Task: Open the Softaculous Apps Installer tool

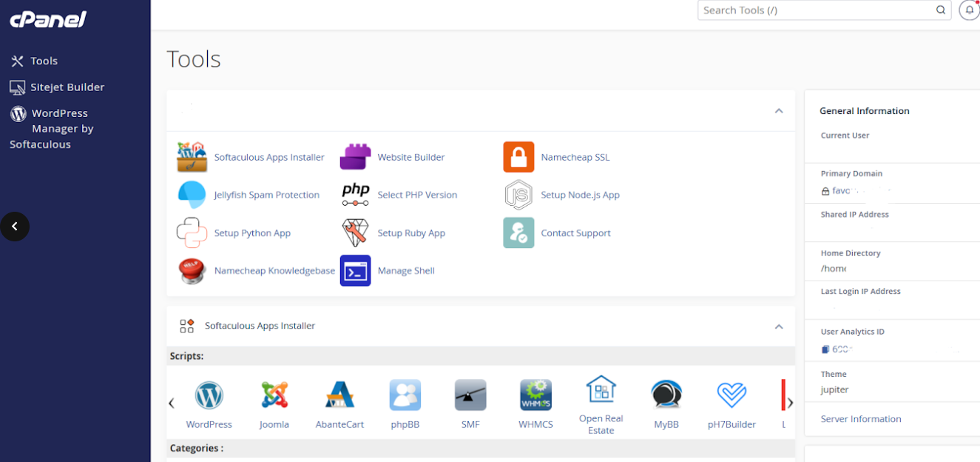Action: pyautogui.click(x=268, y=157)
